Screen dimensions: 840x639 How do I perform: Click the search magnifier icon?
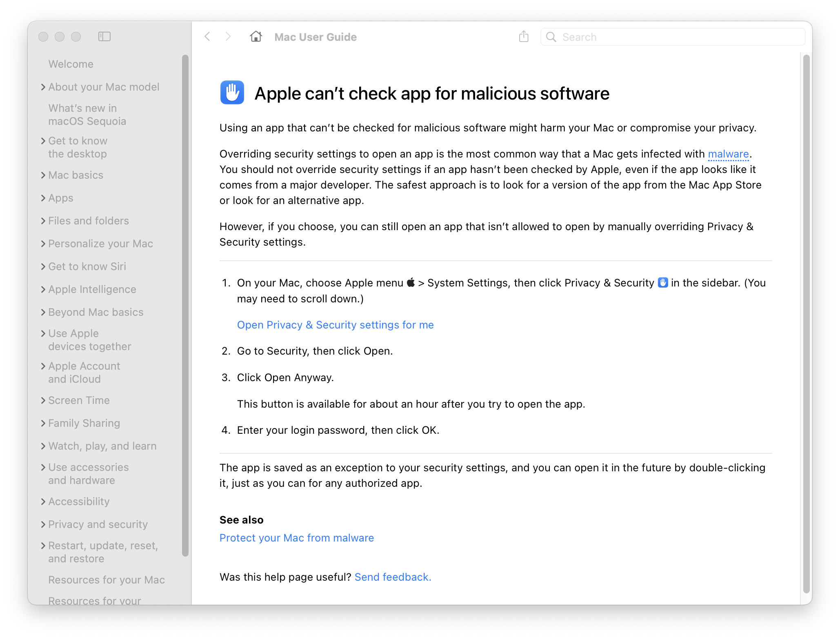(551, 37)
